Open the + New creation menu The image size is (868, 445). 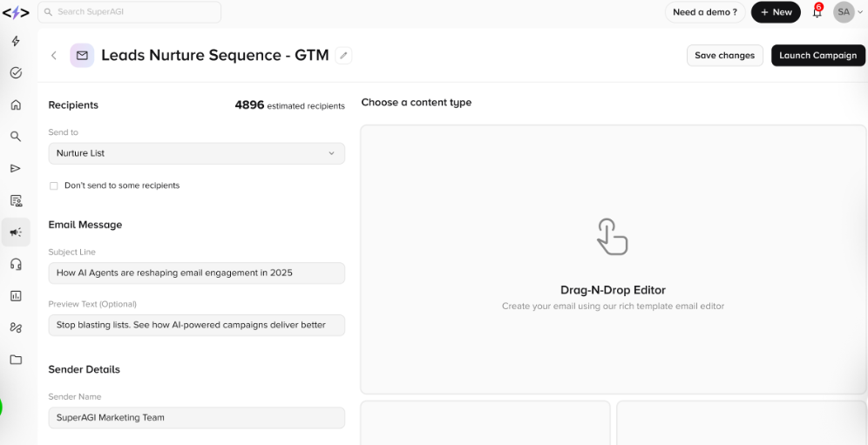(x=776, y=12)
